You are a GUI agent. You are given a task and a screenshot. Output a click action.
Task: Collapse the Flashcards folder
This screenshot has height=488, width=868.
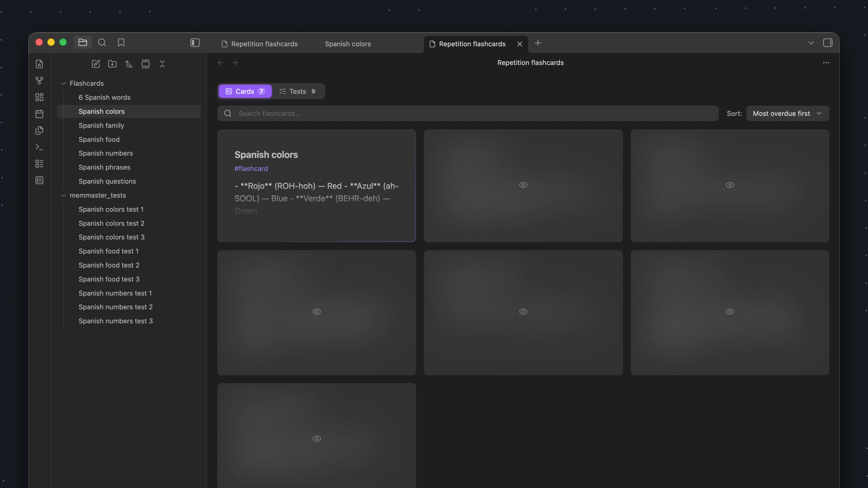63,84
